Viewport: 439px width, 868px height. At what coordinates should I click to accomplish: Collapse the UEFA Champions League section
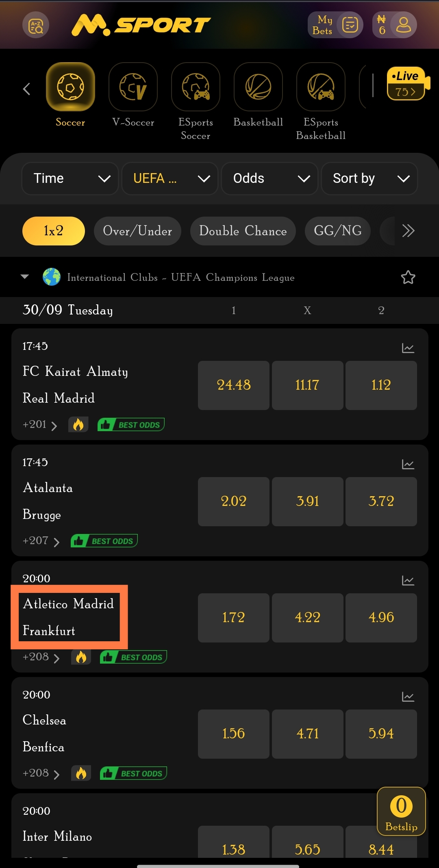(x=25, y=277)
